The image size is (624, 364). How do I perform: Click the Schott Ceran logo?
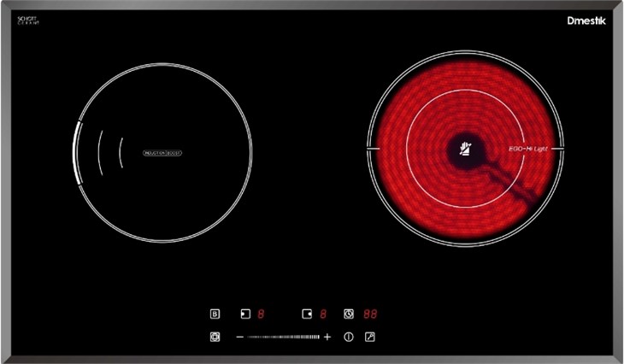pos(28,21)
